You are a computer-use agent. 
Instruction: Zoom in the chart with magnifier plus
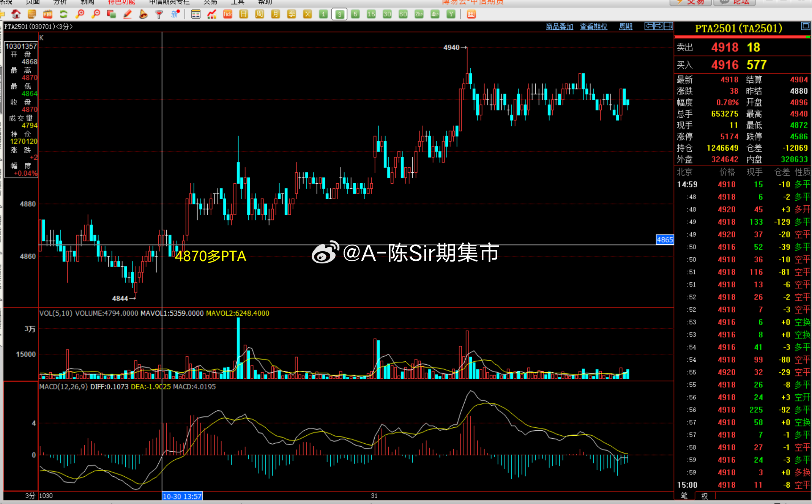80,14
